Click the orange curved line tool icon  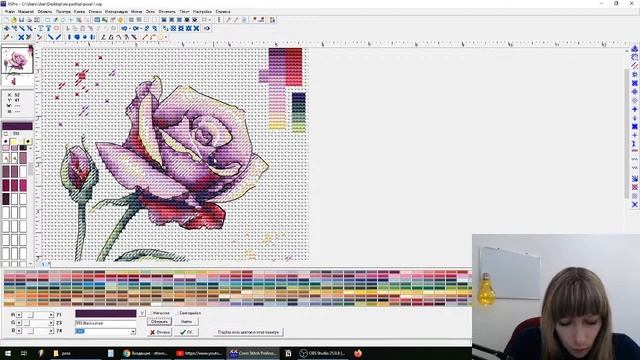[x=153, y=37]
